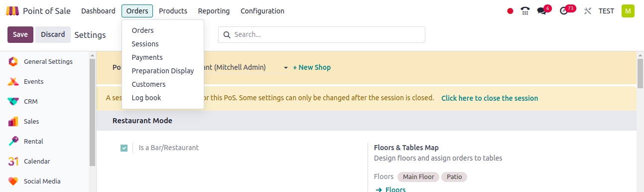Open the Reporting menu
644x192 pixels.
[214, 11]
